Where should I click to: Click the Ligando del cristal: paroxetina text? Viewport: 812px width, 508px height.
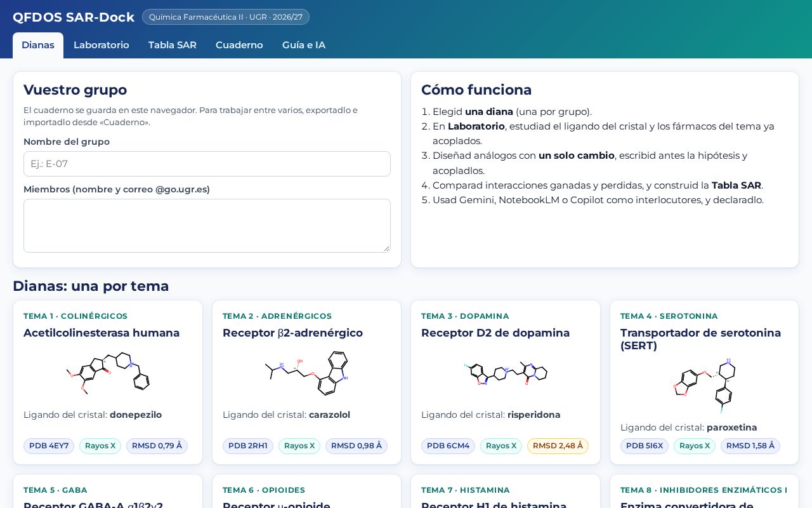pos(689,427)
